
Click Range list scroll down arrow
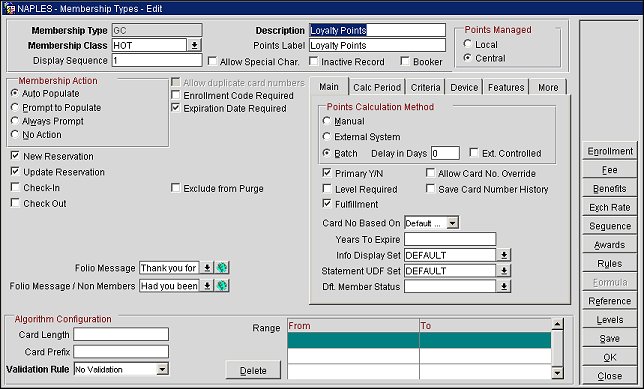click(x=557, y=373)
